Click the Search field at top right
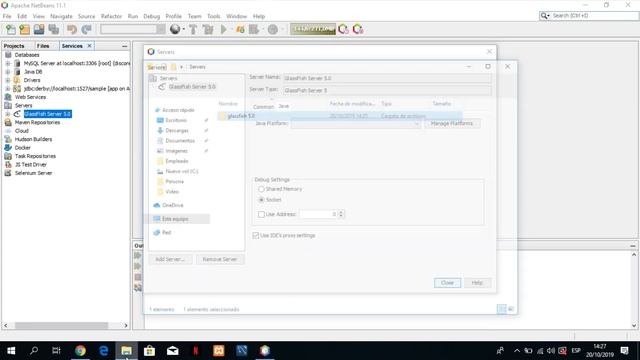 589,16
